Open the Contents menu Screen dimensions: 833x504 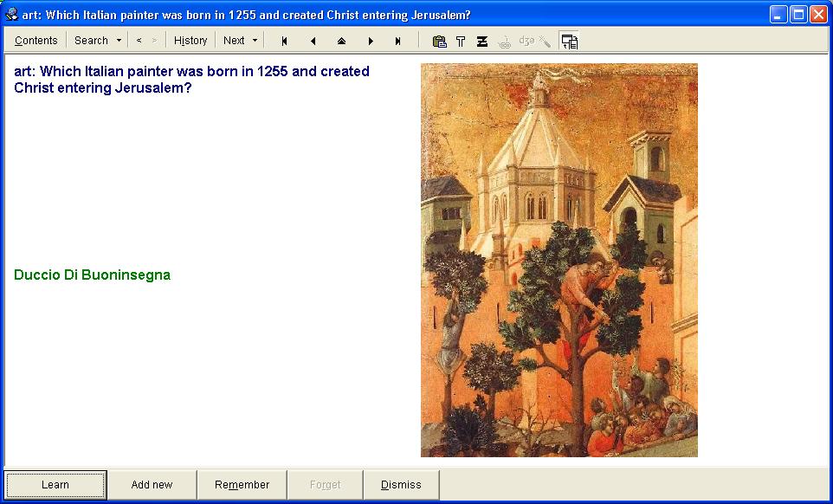[36, 41]
